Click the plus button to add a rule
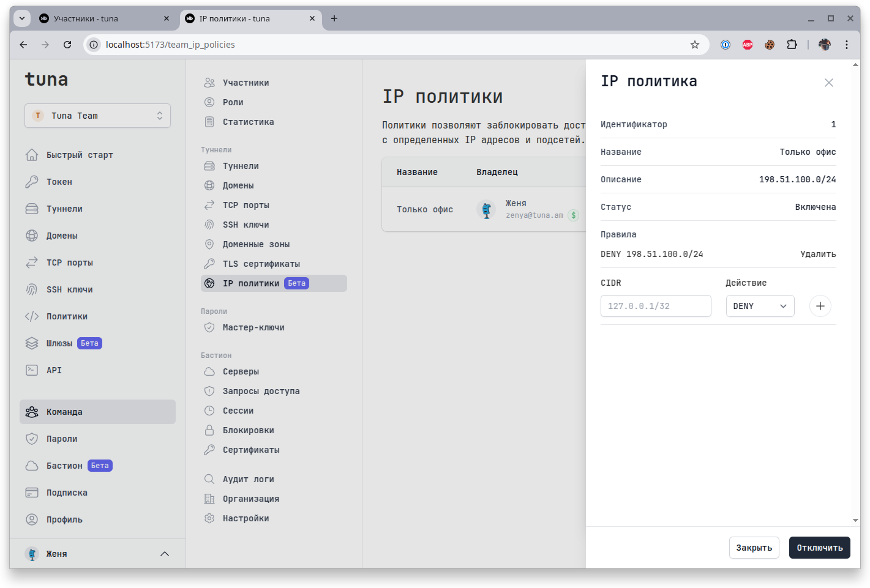The width and height of the screenshot is (870, 588). pyautogui.click(x=820, y=305)
